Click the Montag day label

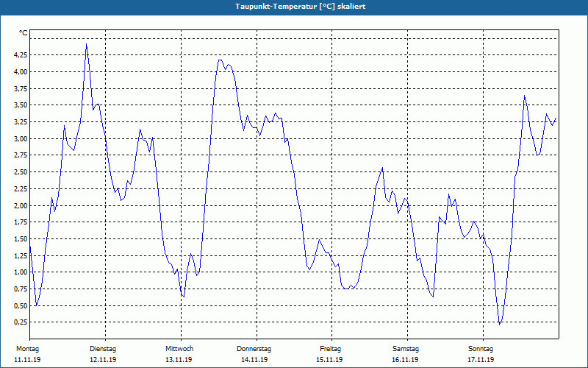(27, 349)
